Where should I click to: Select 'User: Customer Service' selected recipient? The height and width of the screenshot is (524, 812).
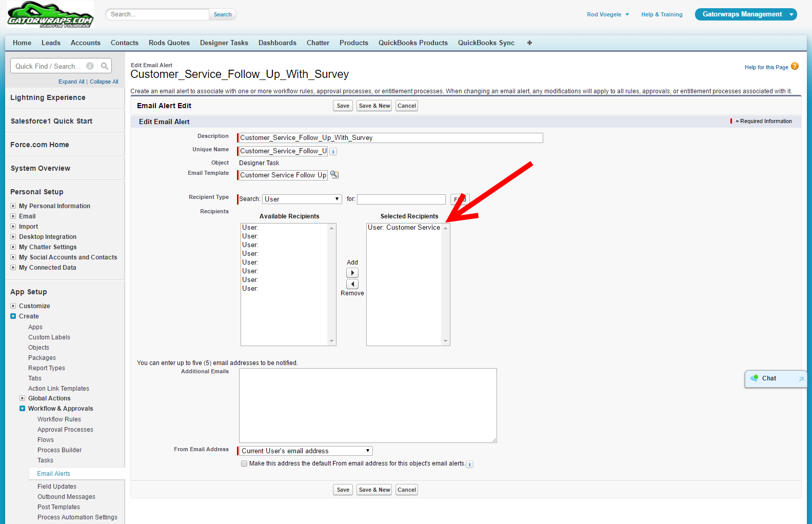tap(404, 228)
